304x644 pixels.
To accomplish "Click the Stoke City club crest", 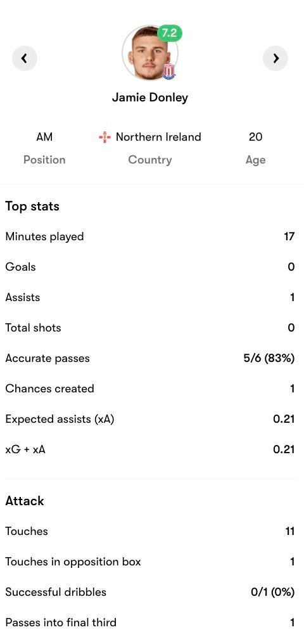I will (169, 72).
